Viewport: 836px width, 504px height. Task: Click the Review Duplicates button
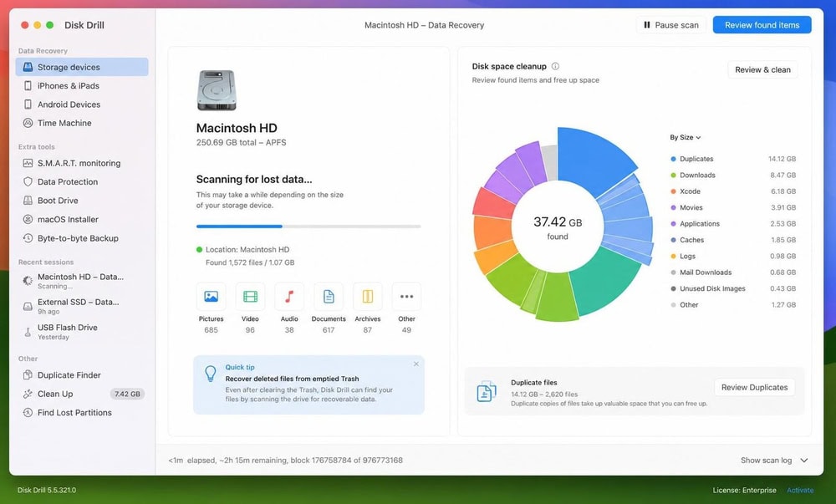point(754,387)
